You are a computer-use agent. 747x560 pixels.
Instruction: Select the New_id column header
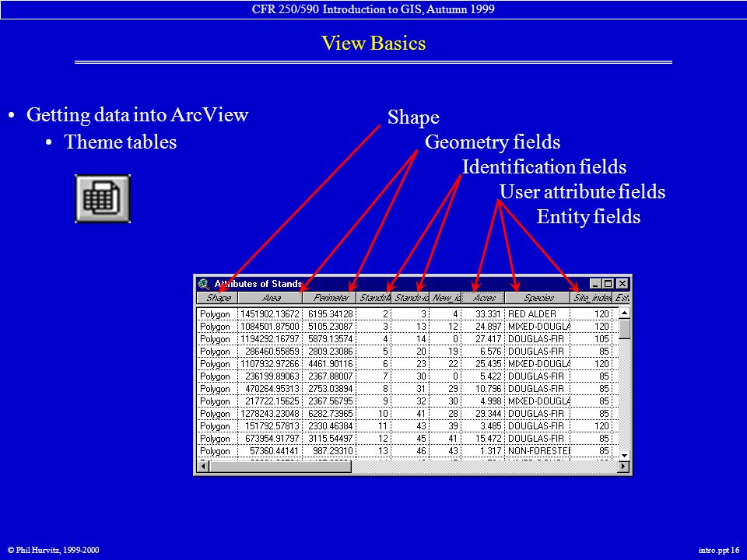tap(445, 298)
